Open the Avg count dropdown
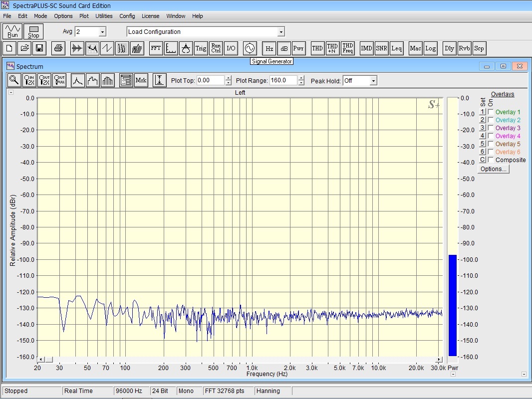 [102, 32]
